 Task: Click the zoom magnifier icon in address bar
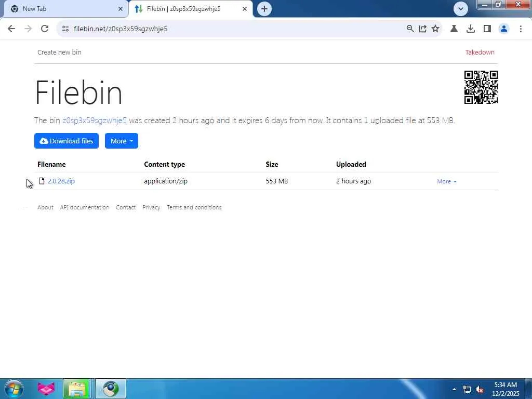410,29
